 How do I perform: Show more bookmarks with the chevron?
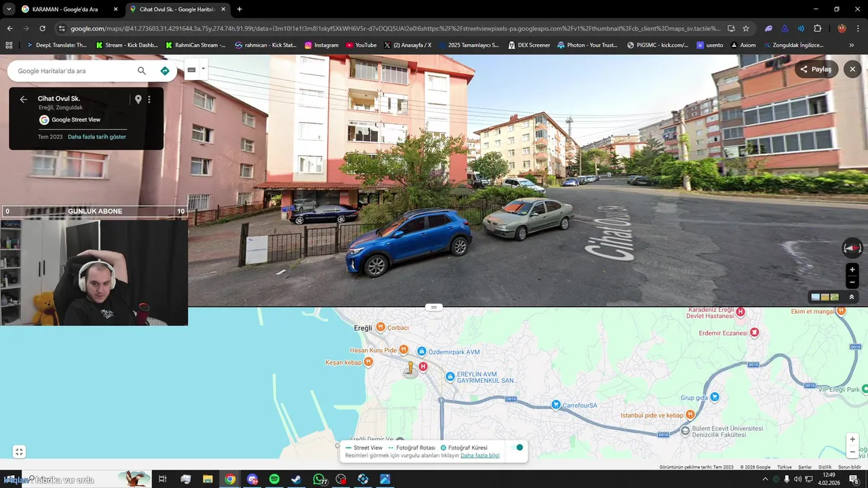click(852, 45)
